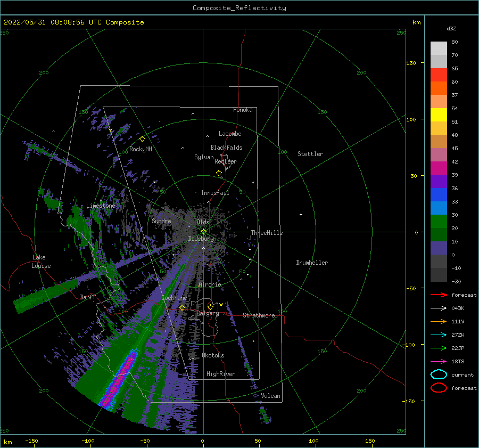Click the Didsbury city label

point(201,239)
